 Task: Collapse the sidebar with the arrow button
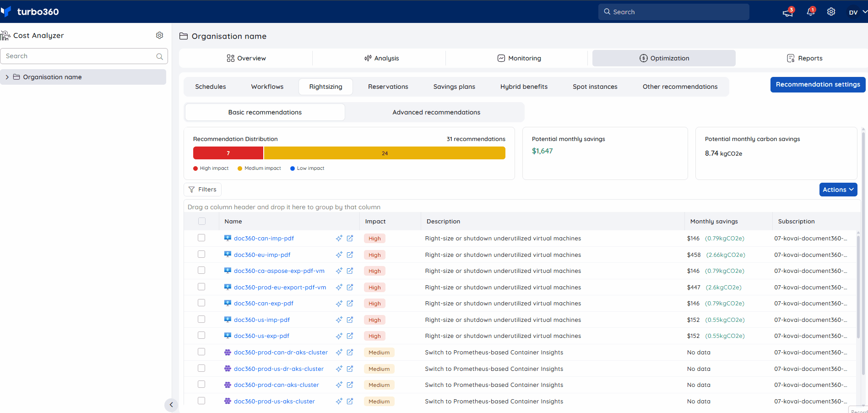tap(171, 405)
